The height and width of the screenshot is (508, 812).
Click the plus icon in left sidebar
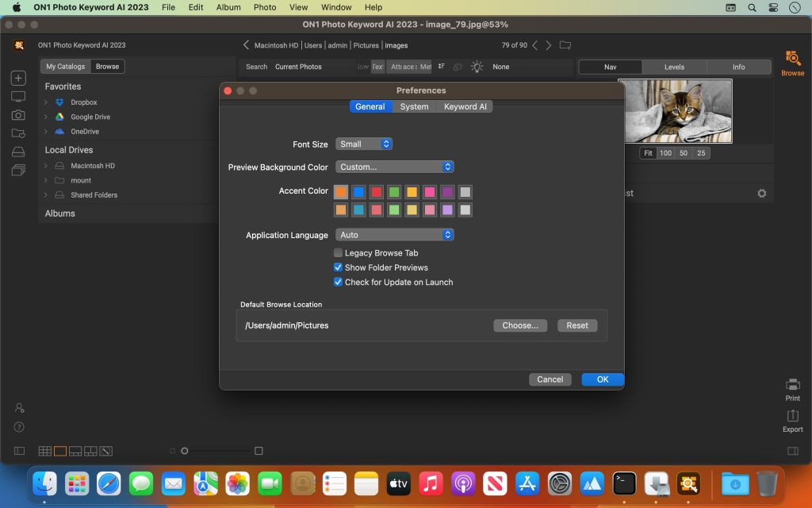point(18,79)
